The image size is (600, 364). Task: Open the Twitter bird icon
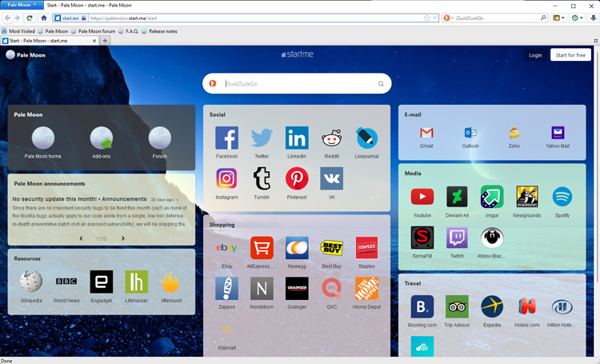tap(262, 138)
